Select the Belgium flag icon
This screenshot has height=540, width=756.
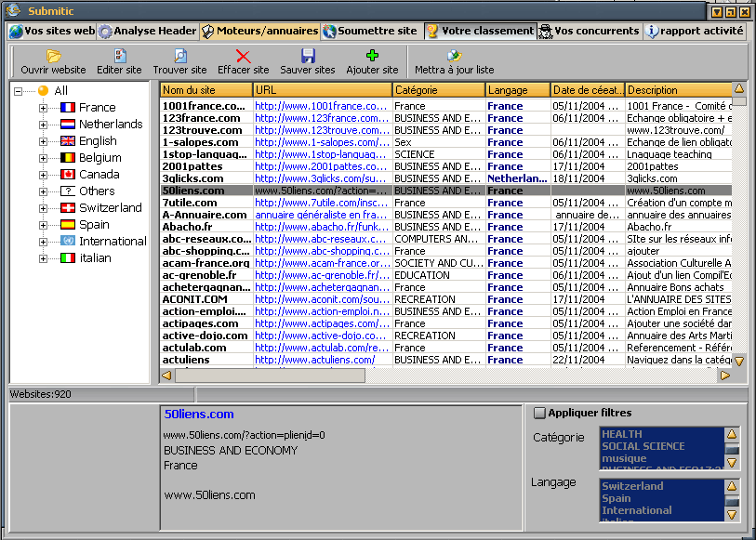(68, 157)
